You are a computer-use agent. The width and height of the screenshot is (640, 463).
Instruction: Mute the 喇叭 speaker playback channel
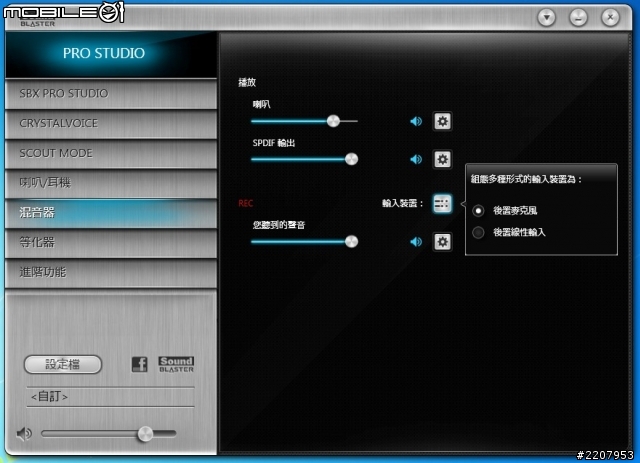click(416, 121)
